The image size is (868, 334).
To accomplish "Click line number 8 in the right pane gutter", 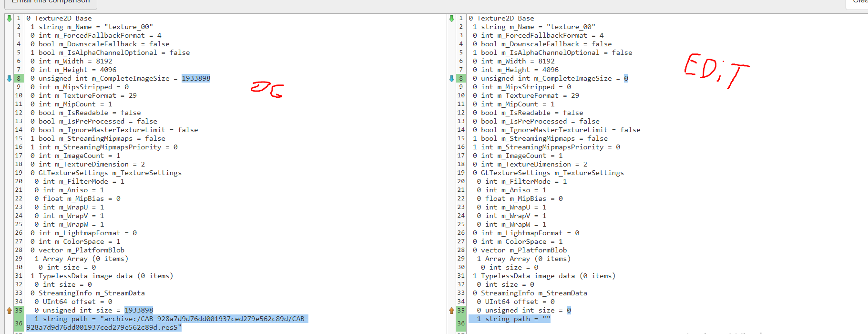I will pos(461,78).
